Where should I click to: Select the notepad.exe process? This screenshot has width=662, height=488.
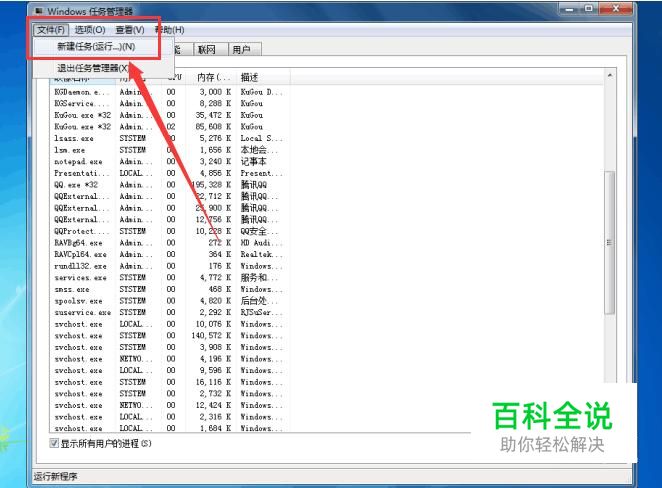click(x=169, y=162)
